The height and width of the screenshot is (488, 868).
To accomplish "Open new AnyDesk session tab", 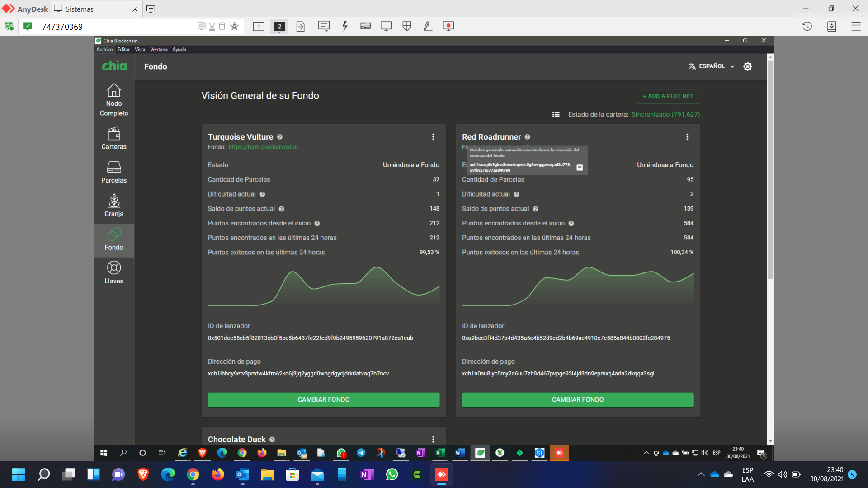I will tap(151, 9).
